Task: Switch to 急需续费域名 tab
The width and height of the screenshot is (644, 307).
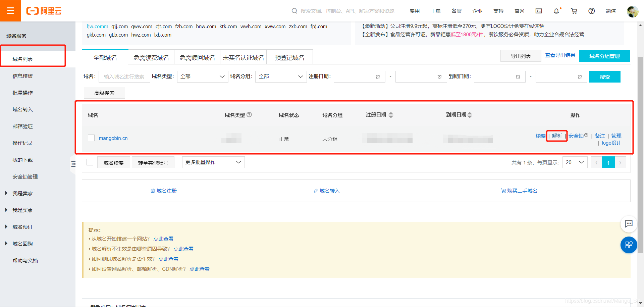Action: [x=151, y=57]
